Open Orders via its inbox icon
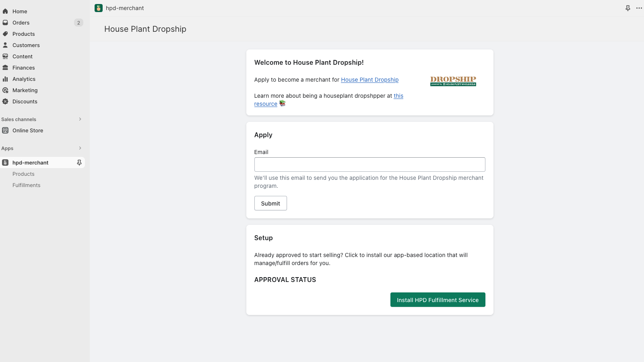This screenshot has height=362, width=644. 5,23
